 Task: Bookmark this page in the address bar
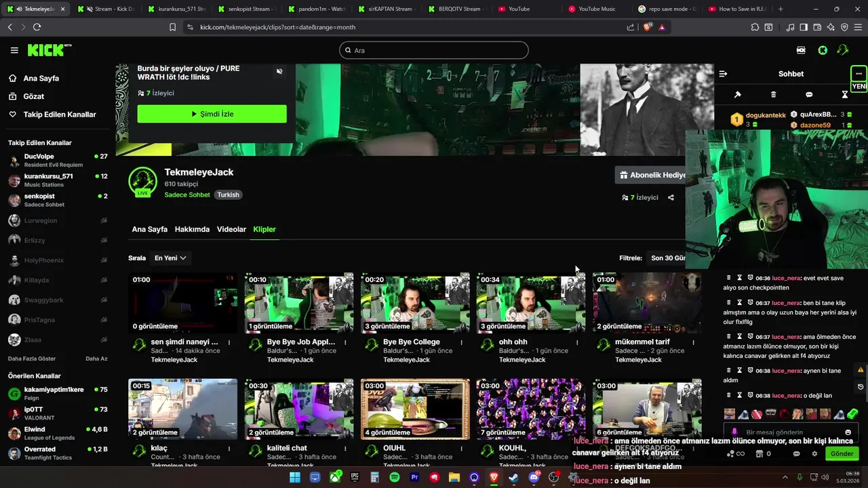(x=172, y=27)
